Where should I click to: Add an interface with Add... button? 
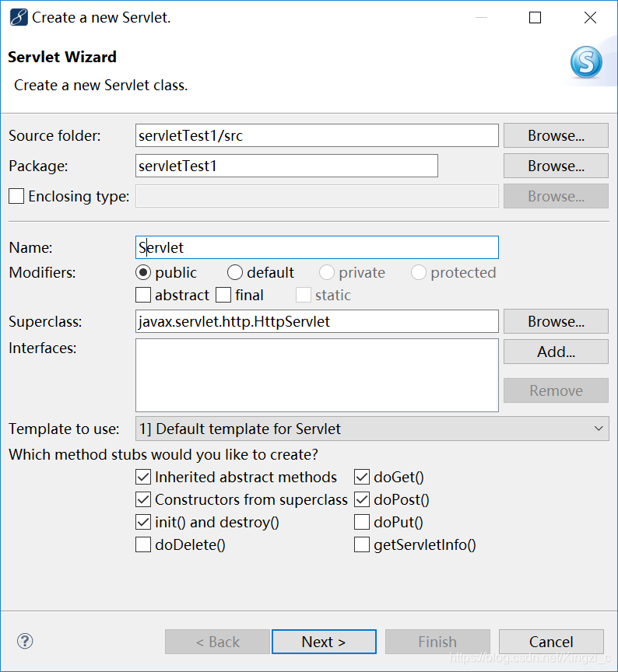click(556, 352)
